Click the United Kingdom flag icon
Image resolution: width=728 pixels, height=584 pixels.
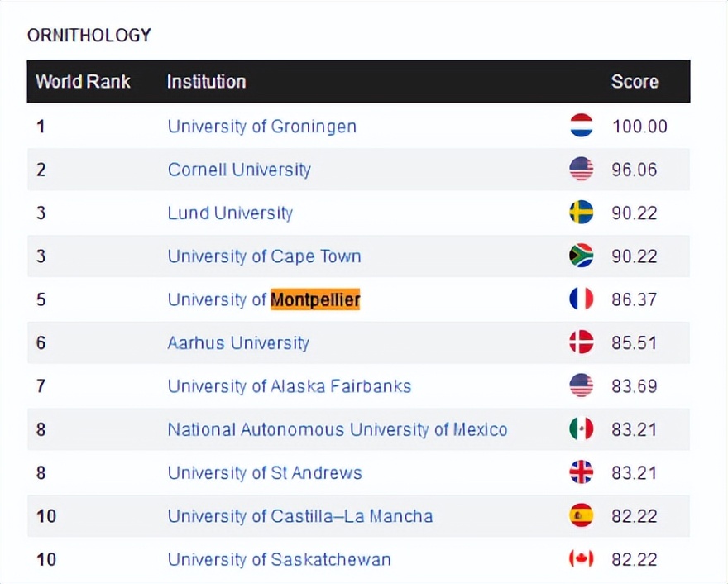tap(582, 472)
